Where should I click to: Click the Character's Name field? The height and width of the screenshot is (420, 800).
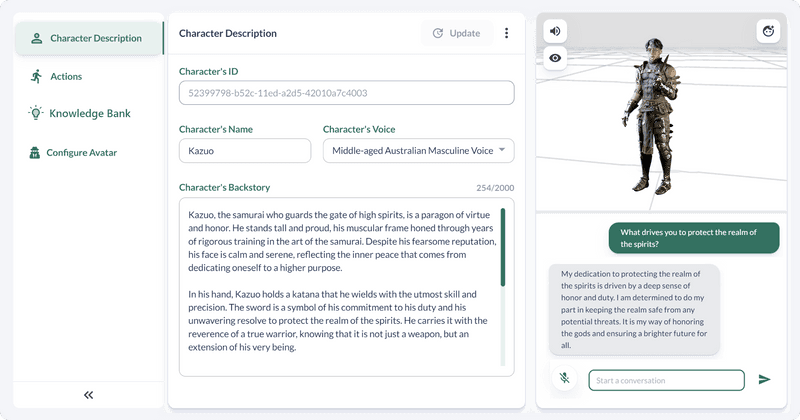coord(245,151)
